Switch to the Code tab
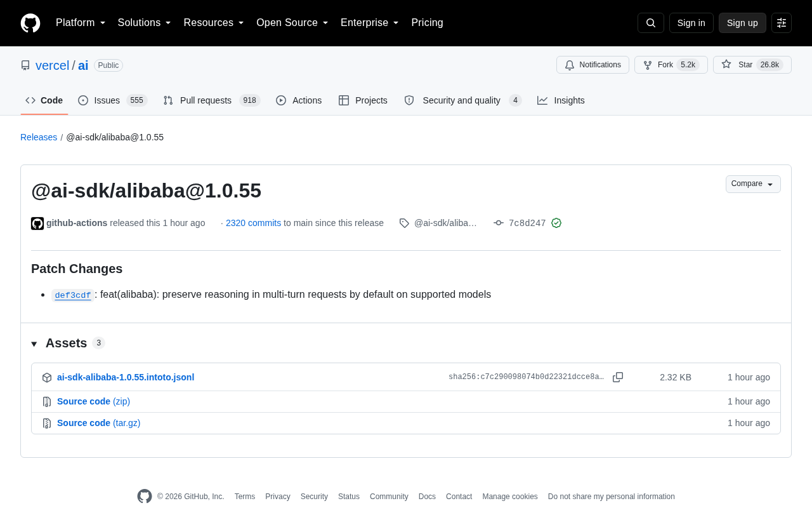 [44, 100]
